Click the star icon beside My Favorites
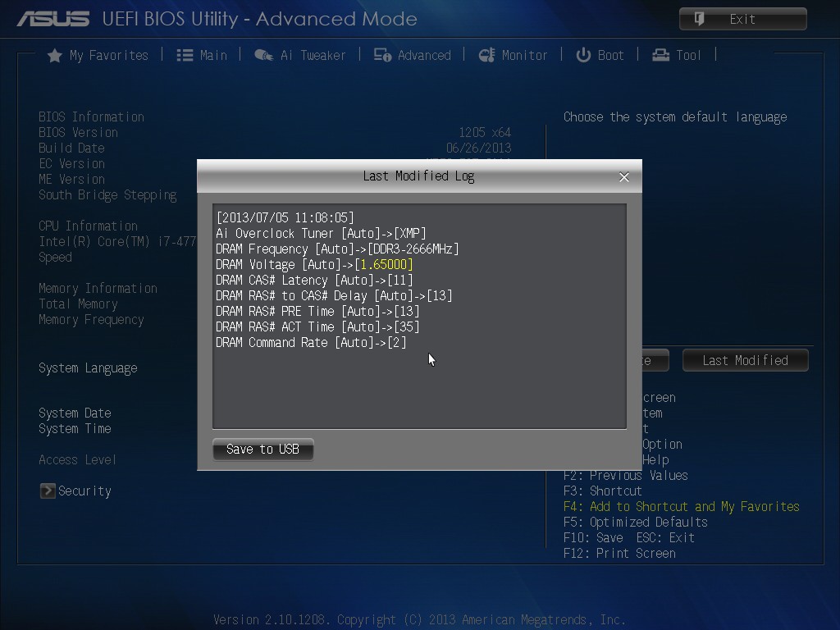Viewport: 840px width, 630px height. tap(55, 55)
